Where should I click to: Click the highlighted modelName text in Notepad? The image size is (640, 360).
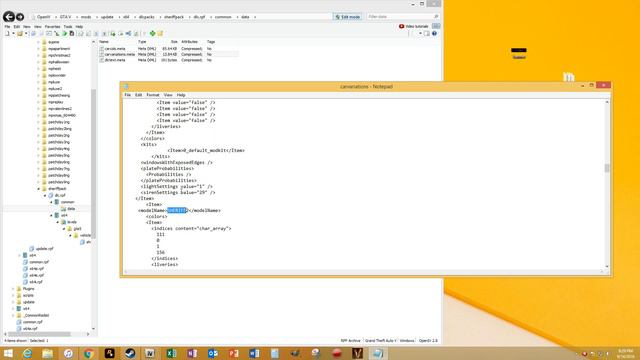click(x=177, y=210)
